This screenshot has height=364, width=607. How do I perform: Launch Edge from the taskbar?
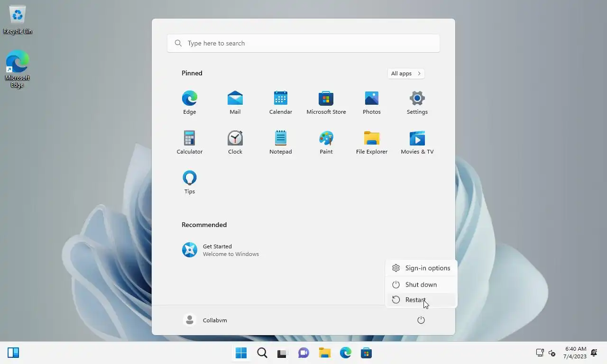click(345, 353)
